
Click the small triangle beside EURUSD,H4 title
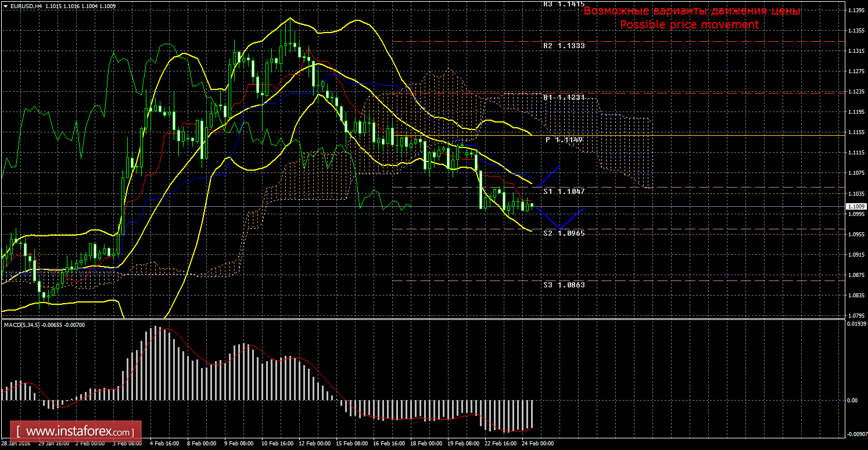point(5,5)
